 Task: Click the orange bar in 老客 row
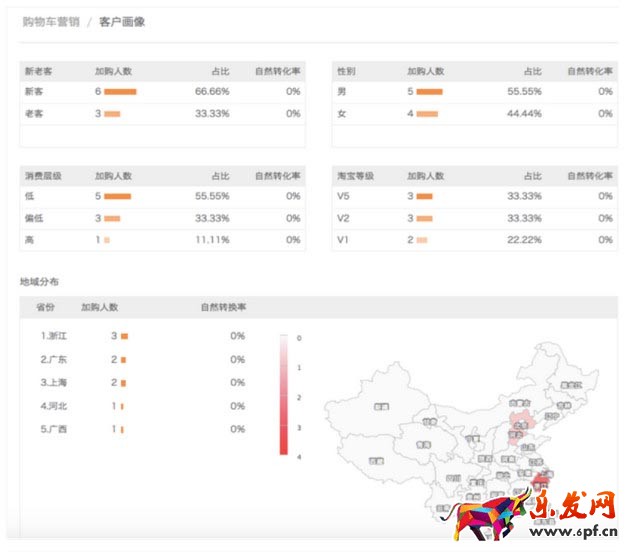click(112, 114)
